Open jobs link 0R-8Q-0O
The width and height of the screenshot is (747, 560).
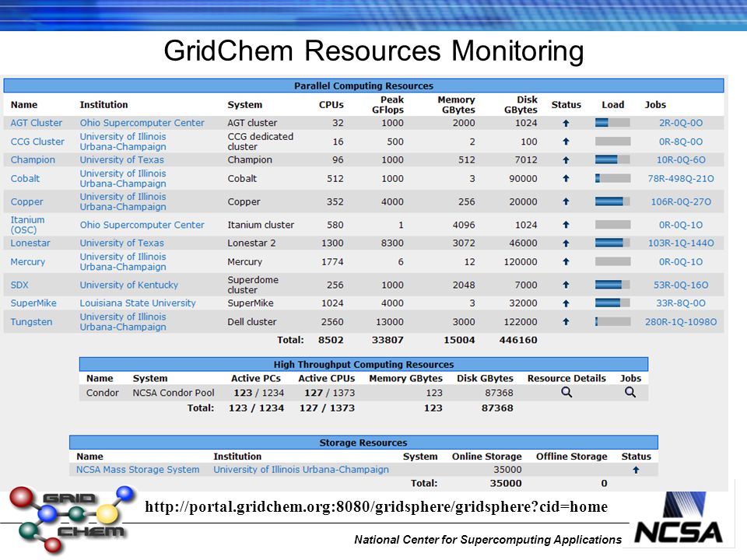[x=681, y=142]
